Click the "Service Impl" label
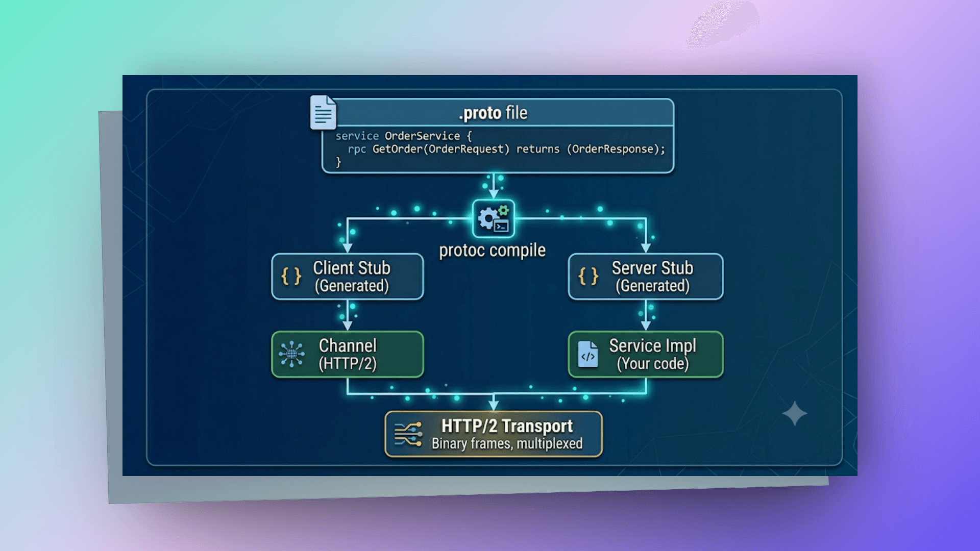Screen dimensions: 980x551 point(652,346)
